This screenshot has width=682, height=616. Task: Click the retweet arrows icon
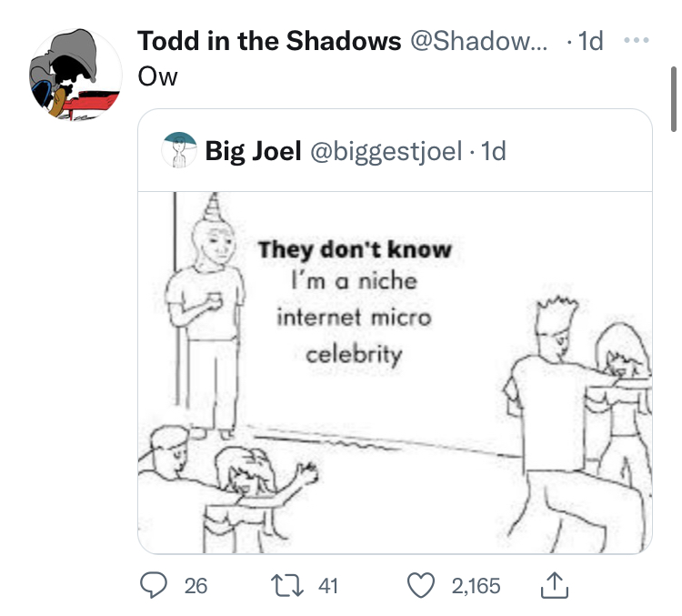[x=287, y=586]
